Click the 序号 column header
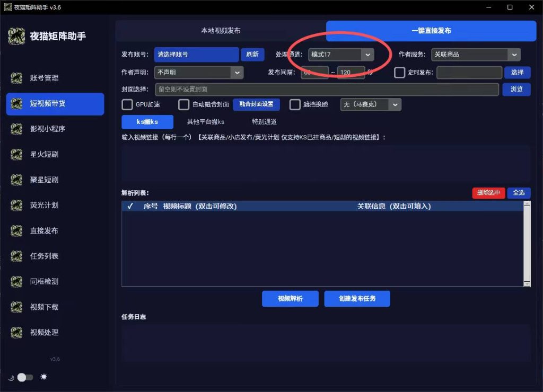Image resolution: width=543 pixels, height=392 pixels. [x=151, y=206]
